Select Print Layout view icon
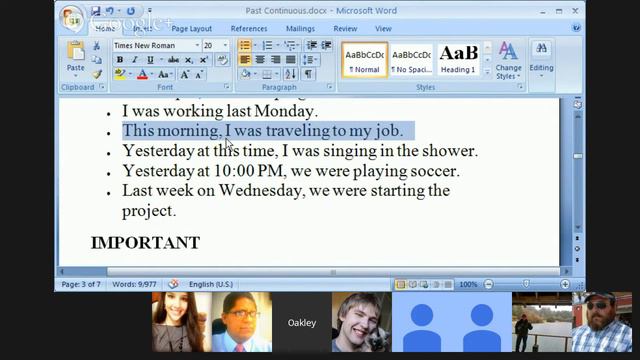Screen dimensions: 640x360 (400, 284)
